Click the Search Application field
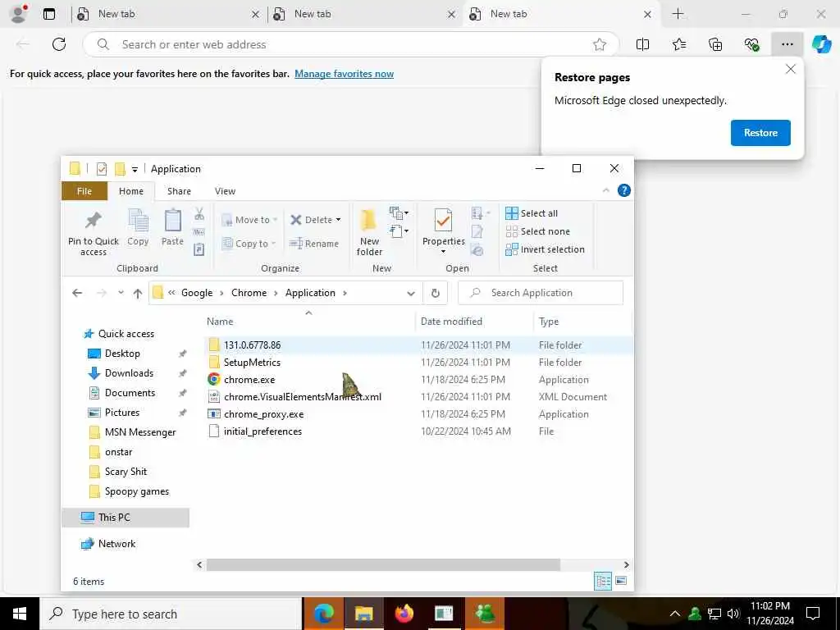Viewport: 840px width, 630px height. [541, 293]
